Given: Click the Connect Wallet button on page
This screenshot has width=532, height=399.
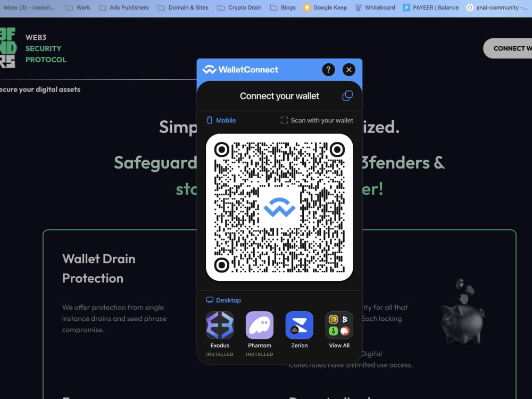Looking at the screenshot, I should pos(508,48).
